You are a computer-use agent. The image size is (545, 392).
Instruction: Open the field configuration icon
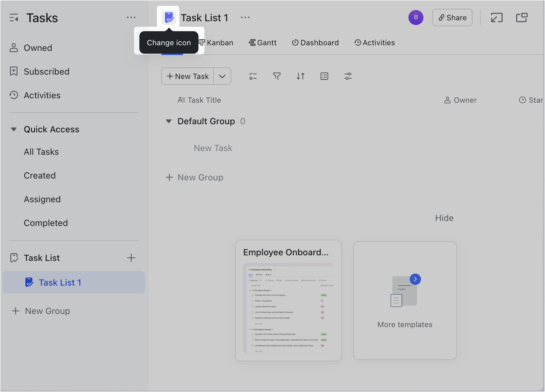(324, 76)
